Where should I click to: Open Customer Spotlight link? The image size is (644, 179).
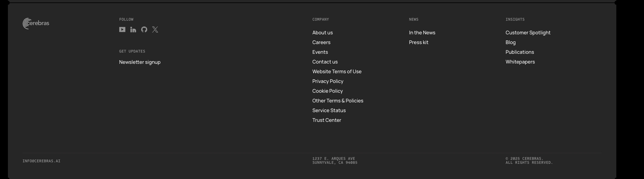click(528, 33)
